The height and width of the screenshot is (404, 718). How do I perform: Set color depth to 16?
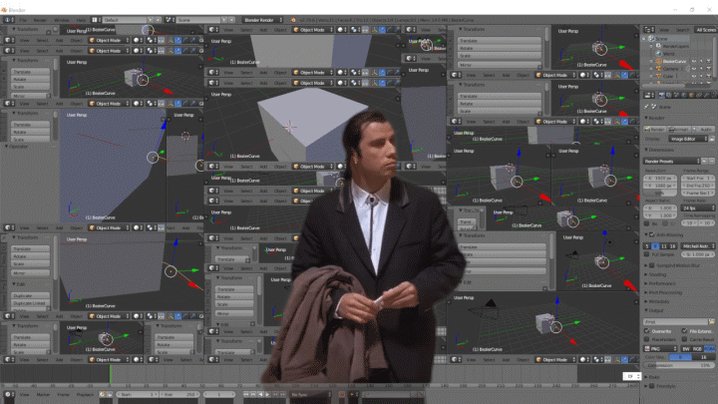pyautogui.click(x=703, y=357)
